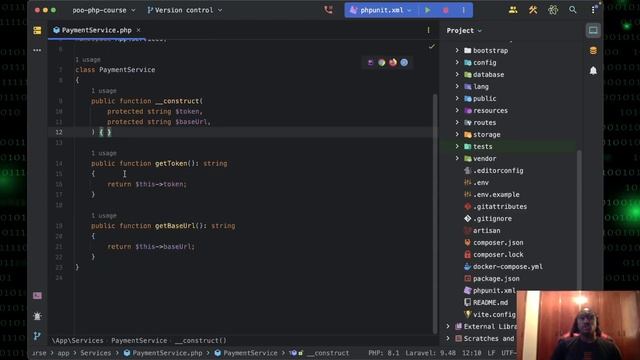Screen dimensions: 640x360
Task: Expand the bootstrap folder
Action: [457, 51]
